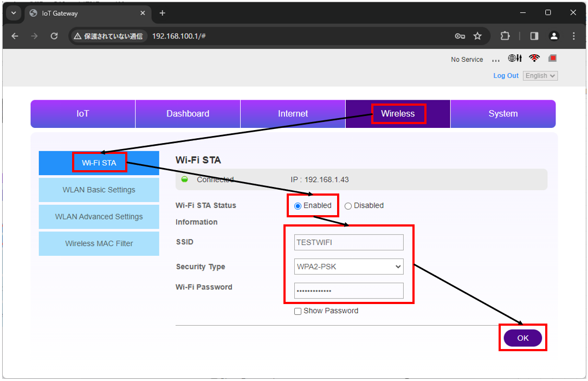Screen dimensions: 588x381
Task: Open WLAN Advanced Settings in sidebar
Action: click(x=99, y=217)
